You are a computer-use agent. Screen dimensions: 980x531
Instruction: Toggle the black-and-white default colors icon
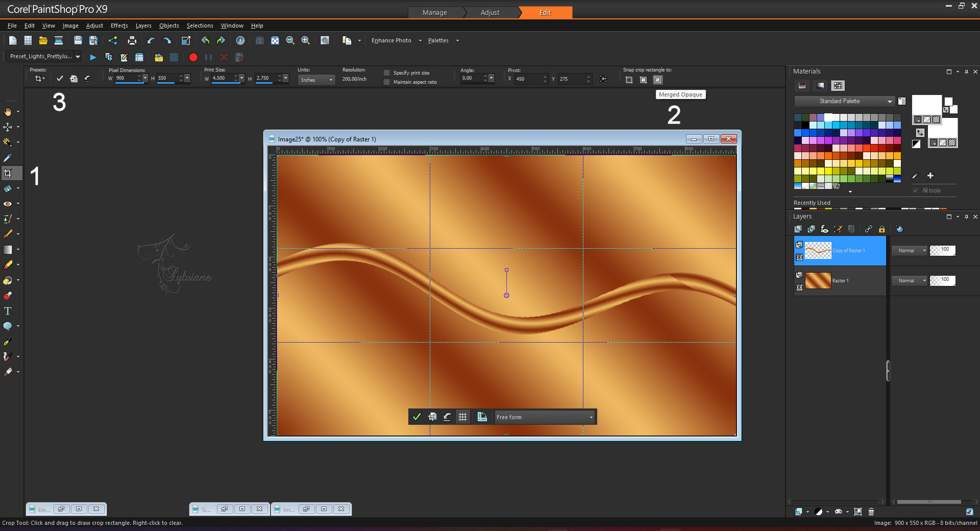[917, 144]
